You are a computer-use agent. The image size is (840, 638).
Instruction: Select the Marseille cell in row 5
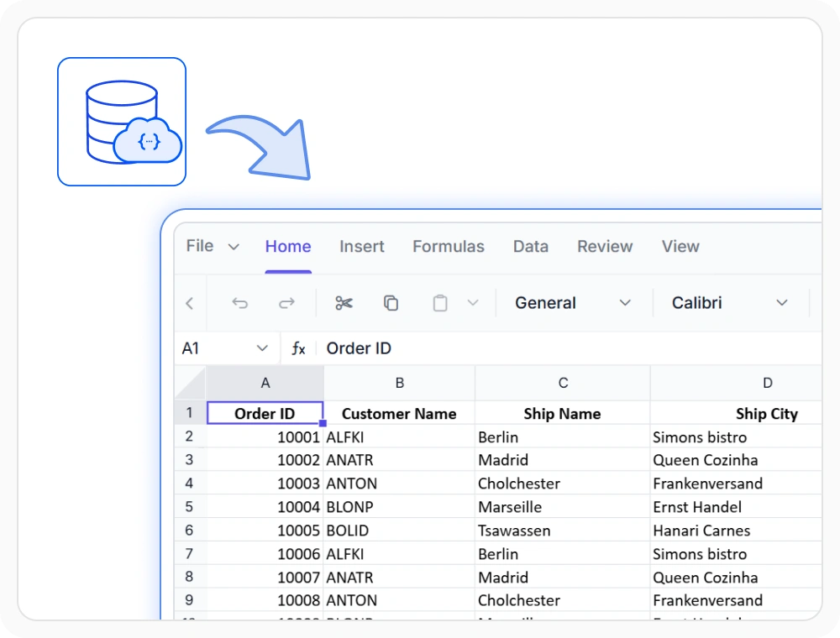563,507
